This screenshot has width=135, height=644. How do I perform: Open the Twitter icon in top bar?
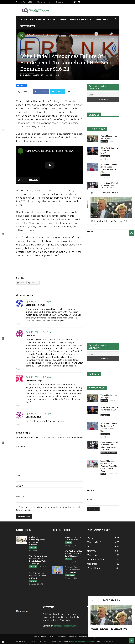[74, 2]
